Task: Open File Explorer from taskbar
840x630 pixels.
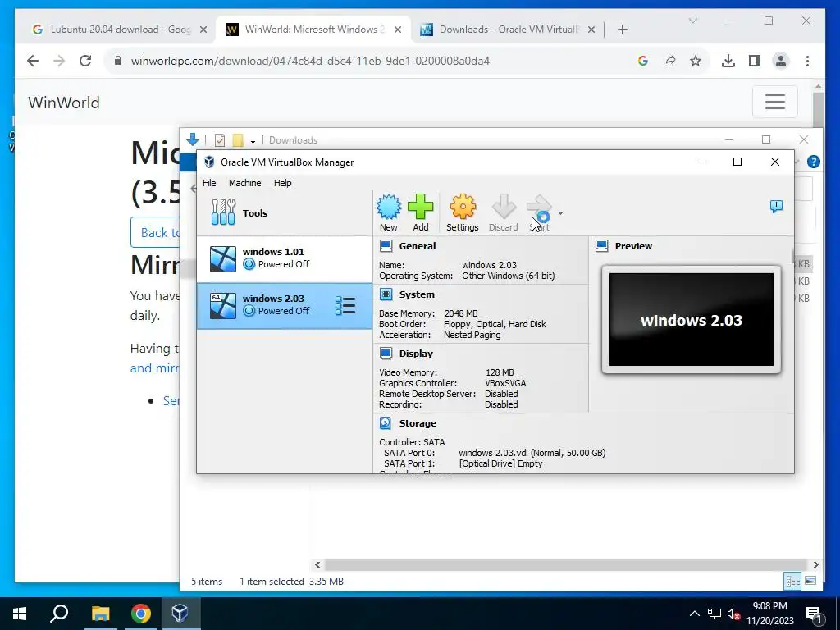Action: 100,614
